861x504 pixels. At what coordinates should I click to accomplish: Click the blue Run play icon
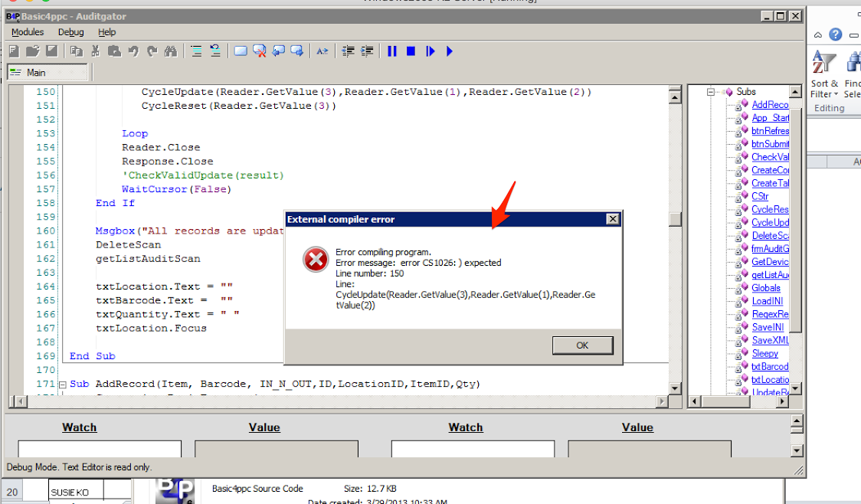point(449,51)
